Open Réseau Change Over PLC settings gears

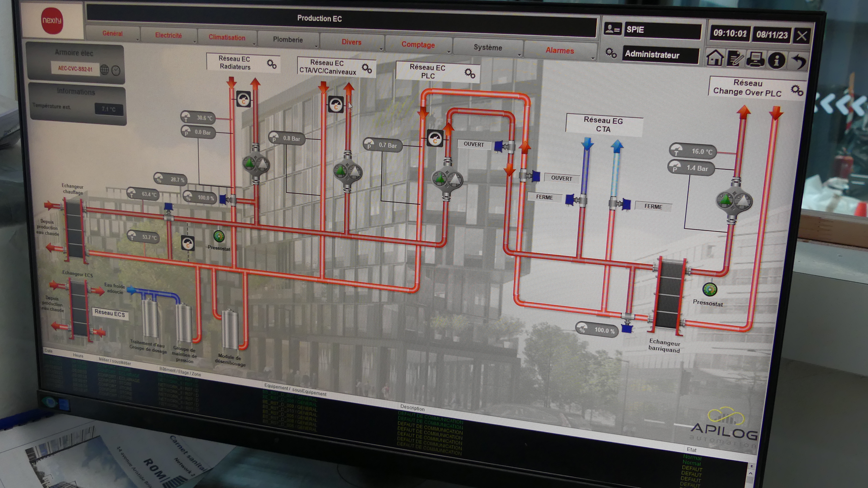coord(797,90)
